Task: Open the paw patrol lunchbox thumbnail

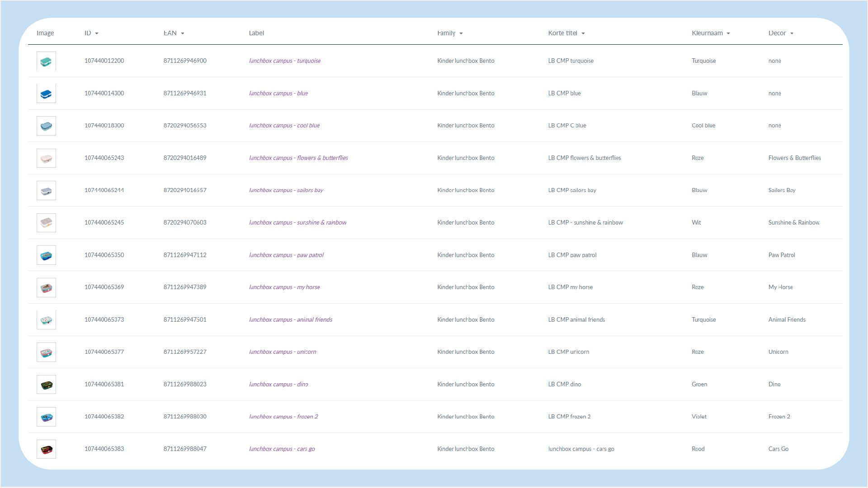Action: click(x=46, y=255)
